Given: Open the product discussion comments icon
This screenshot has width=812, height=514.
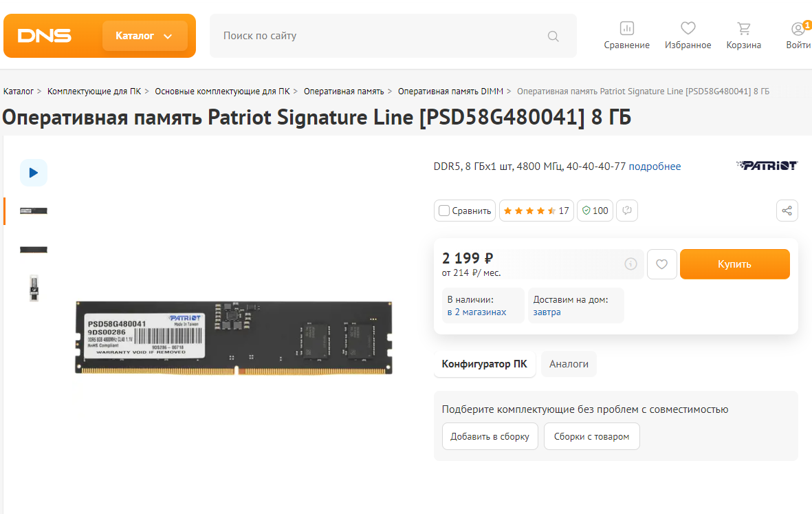Looking at the screenshot, I should tap(627, 211).
